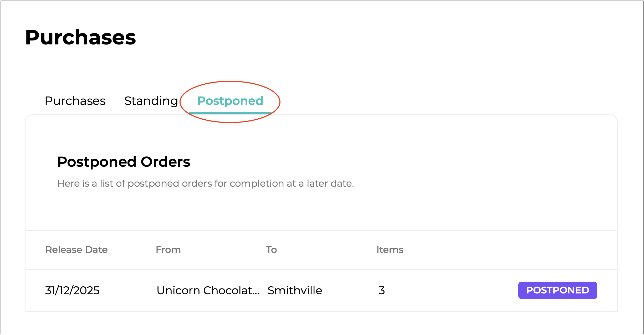Switch to the Purchases tab

click(x=75, y=101)
